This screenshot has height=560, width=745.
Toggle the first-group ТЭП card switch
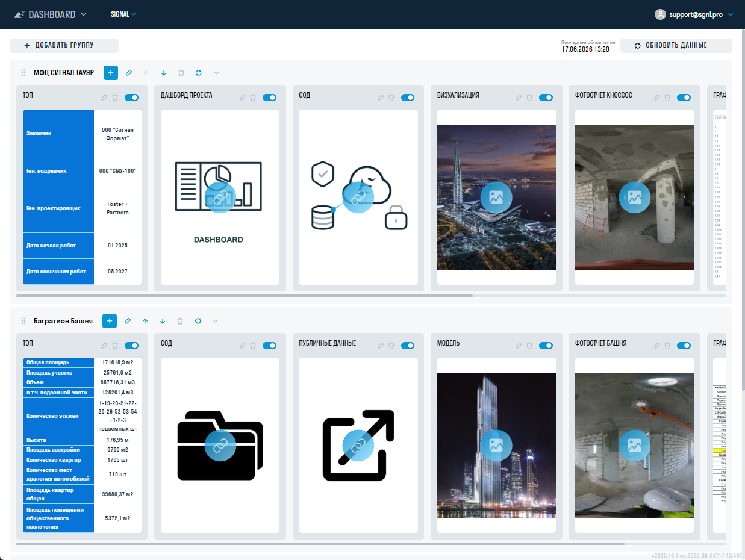pyautogui.click(x=131, y=98)
